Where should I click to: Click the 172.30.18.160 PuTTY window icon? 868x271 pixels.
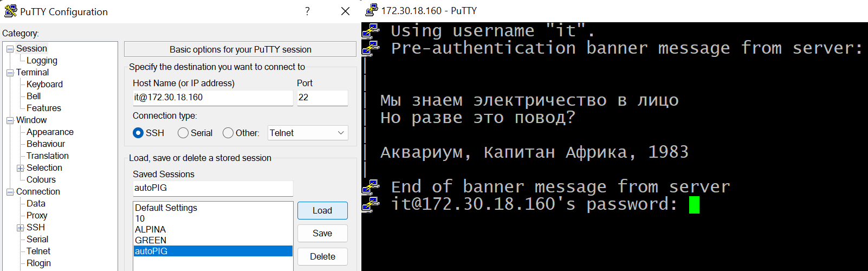(x=371, y=10)
